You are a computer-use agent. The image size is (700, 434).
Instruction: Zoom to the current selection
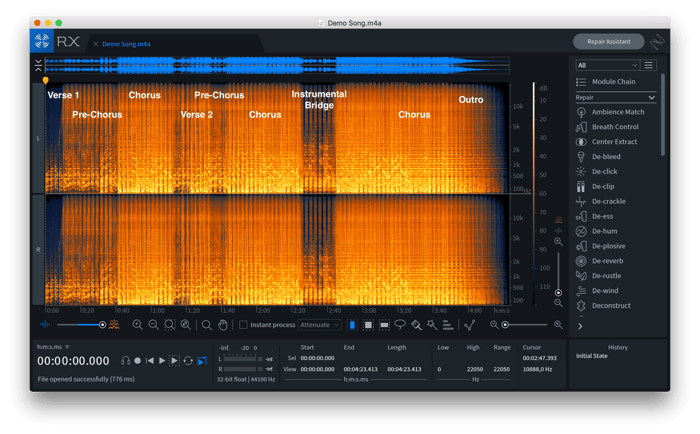[x=170, y=325]
